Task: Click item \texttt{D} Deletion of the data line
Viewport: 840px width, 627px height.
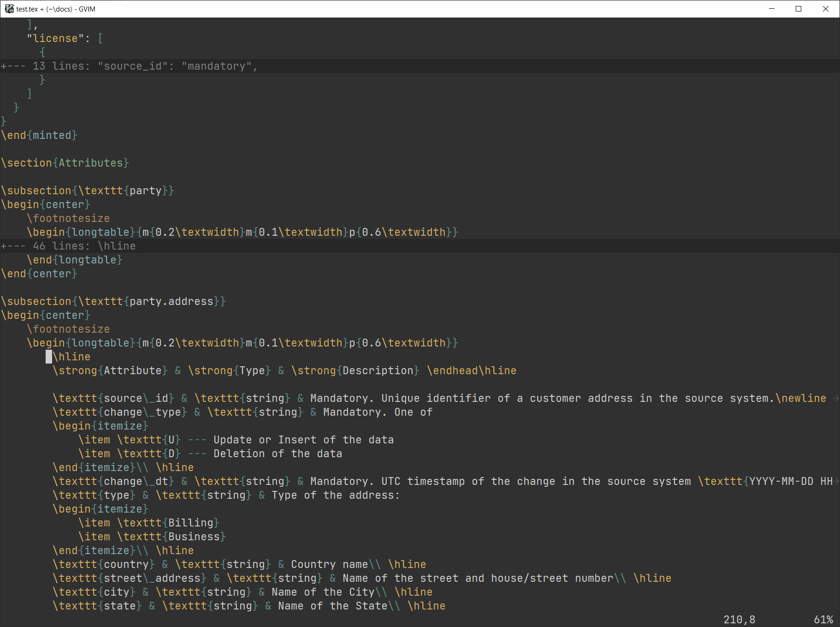Action: pos(210,454)
